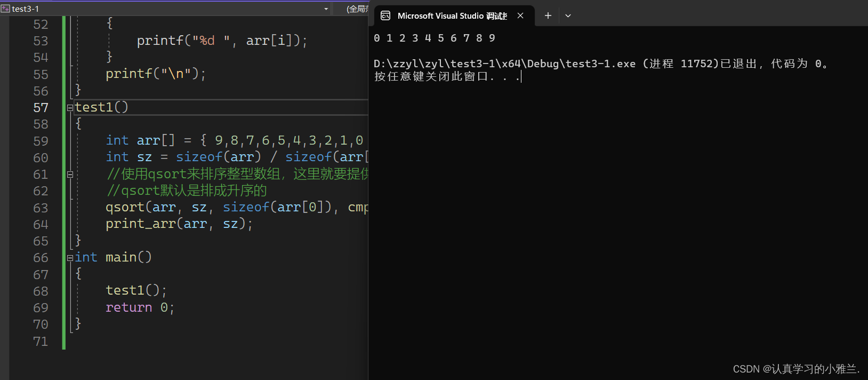Screen dimensions: 868x380
Task: Click the return keyword on line 69
Action: pyautogui.click(x=128, y=307)
